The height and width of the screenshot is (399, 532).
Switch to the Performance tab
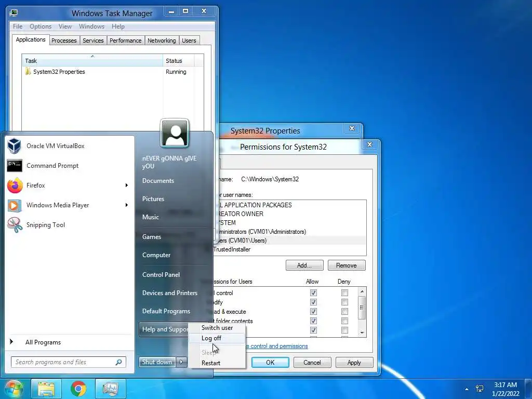point(126,41)
